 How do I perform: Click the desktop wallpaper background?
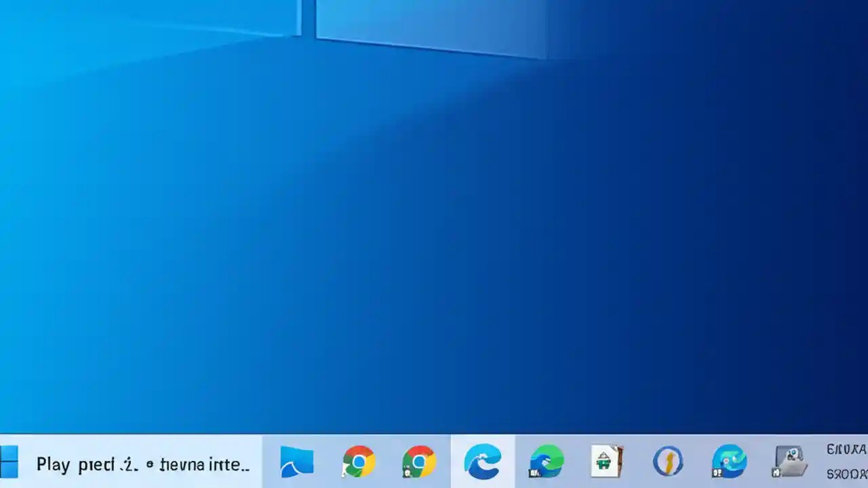click(434, 237)
